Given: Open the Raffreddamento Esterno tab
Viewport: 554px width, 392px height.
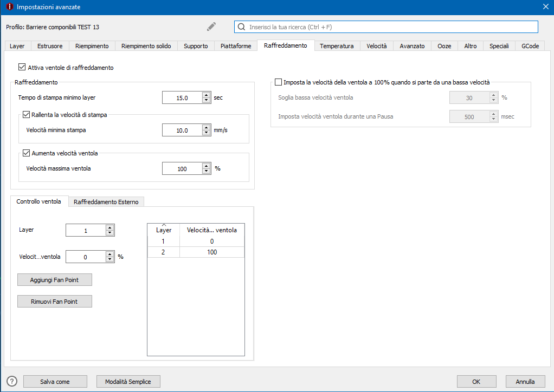Looking at the screenshot, I should pos(106,202).
